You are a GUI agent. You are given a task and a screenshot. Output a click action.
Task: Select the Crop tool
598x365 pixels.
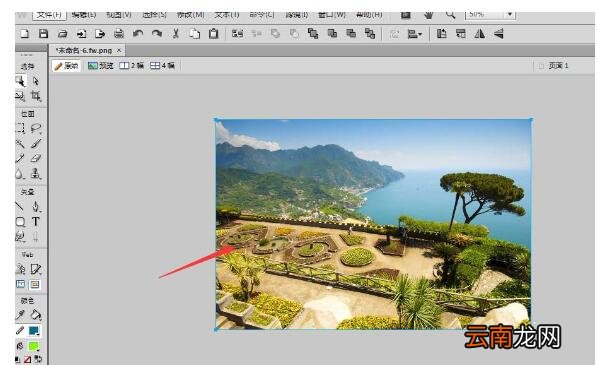coord(35,96)
